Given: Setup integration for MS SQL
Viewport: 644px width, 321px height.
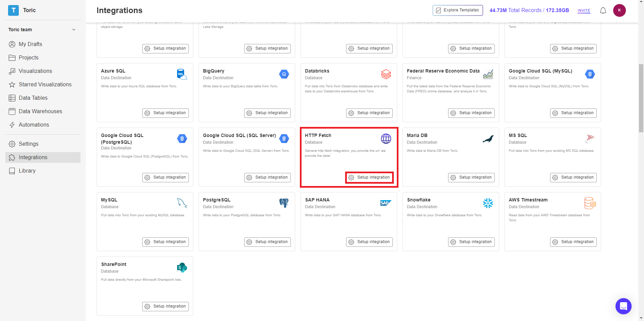Looking at the screenshot, I should 573,178.
